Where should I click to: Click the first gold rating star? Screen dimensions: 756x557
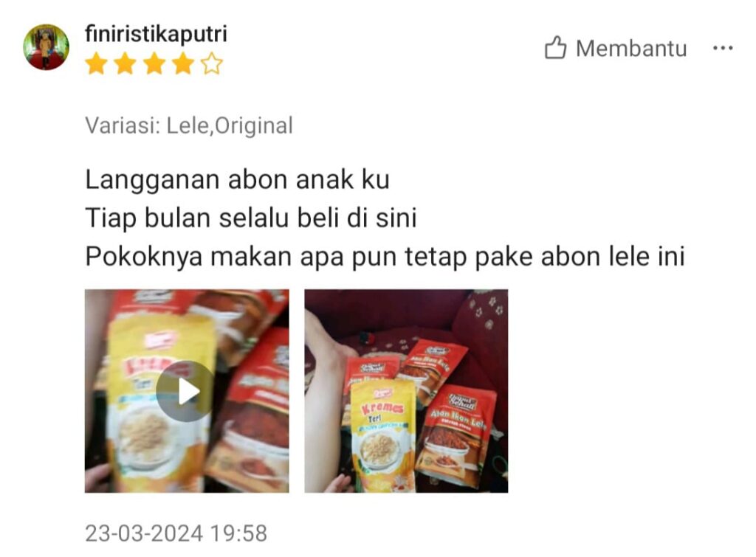(97, 63)
